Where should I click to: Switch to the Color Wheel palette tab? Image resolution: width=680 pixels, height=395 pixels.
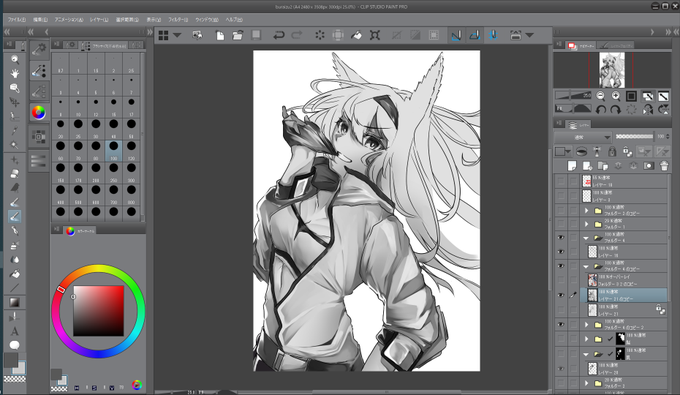[x=80, y=231]
